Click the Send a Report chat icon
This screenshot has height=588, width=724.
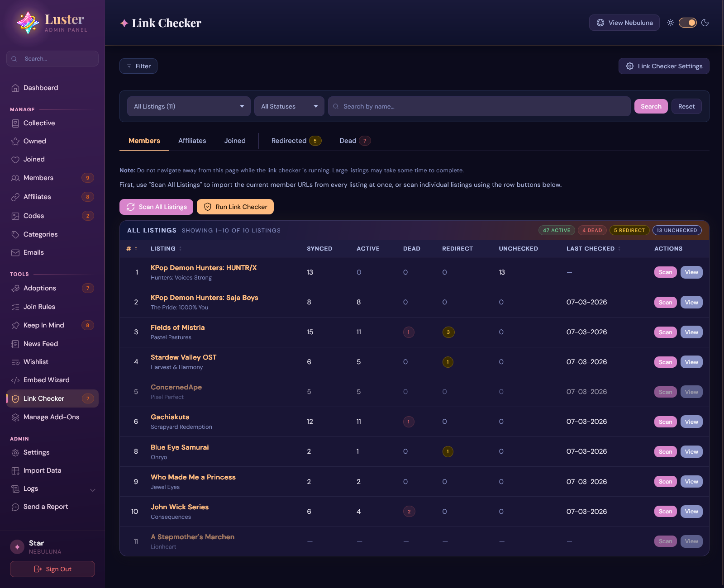15,507
